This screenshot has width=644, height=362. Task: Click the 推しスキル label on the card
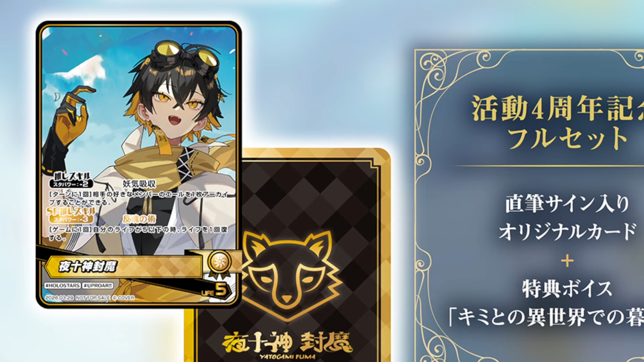pyautogui.click(x=72, y=176)
